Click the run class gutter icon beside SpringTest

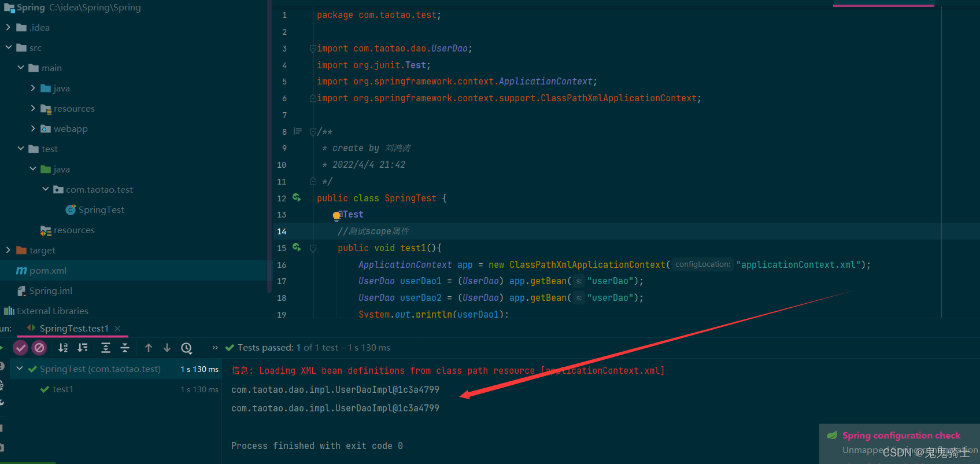297,198
